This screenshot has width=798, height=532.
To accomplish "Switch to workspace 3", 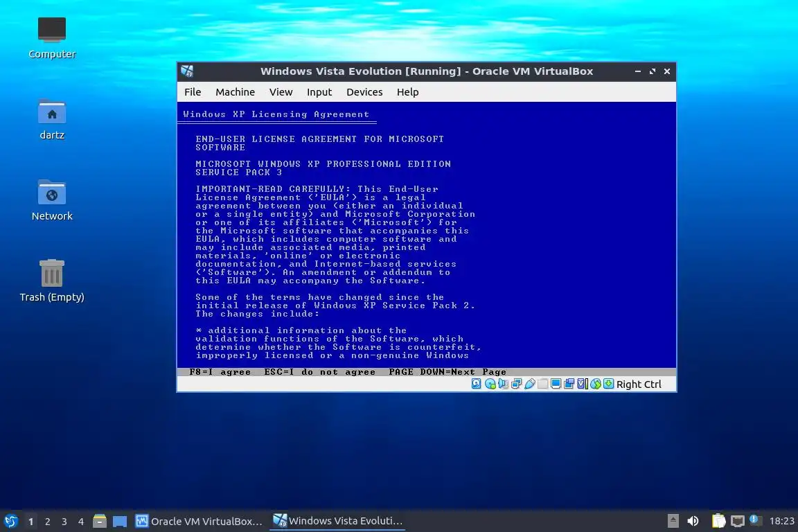I will tap(64, 522).
